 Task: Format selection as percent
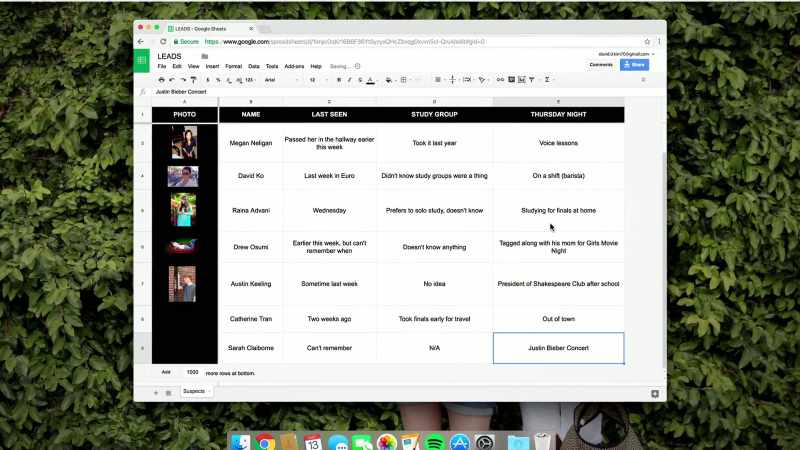(218, 80)
